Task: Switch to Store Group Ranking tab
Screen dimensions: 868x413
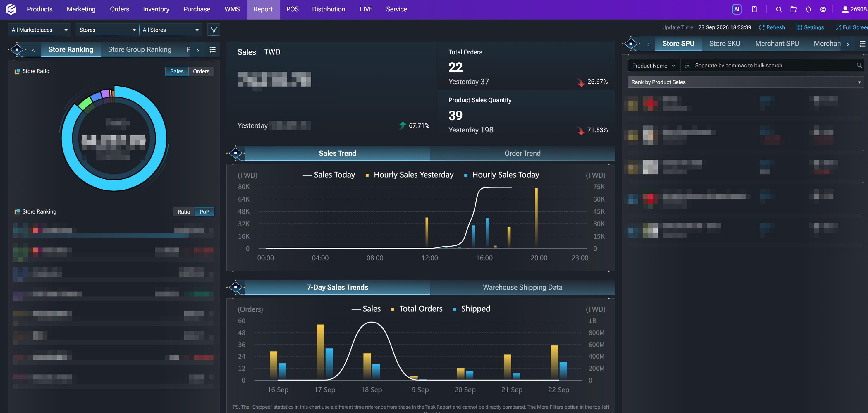Action: [140, 49]
